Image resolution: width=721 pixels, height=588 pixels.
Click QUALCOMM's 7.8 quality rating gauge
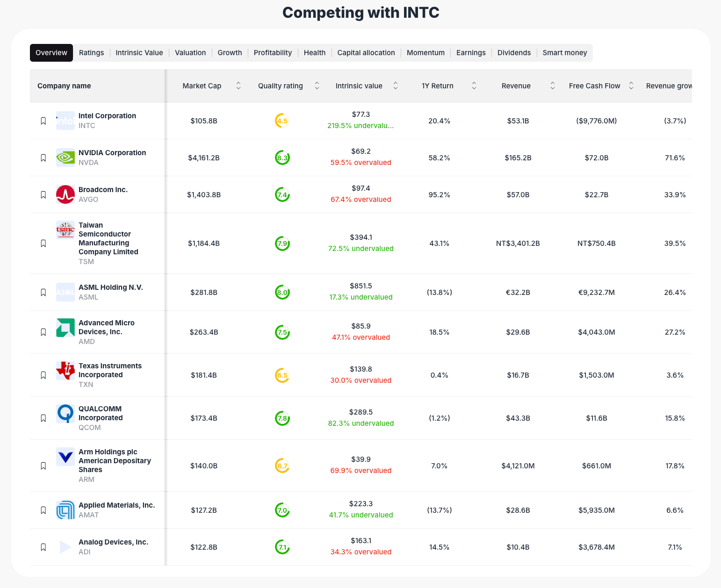point(282,418)
